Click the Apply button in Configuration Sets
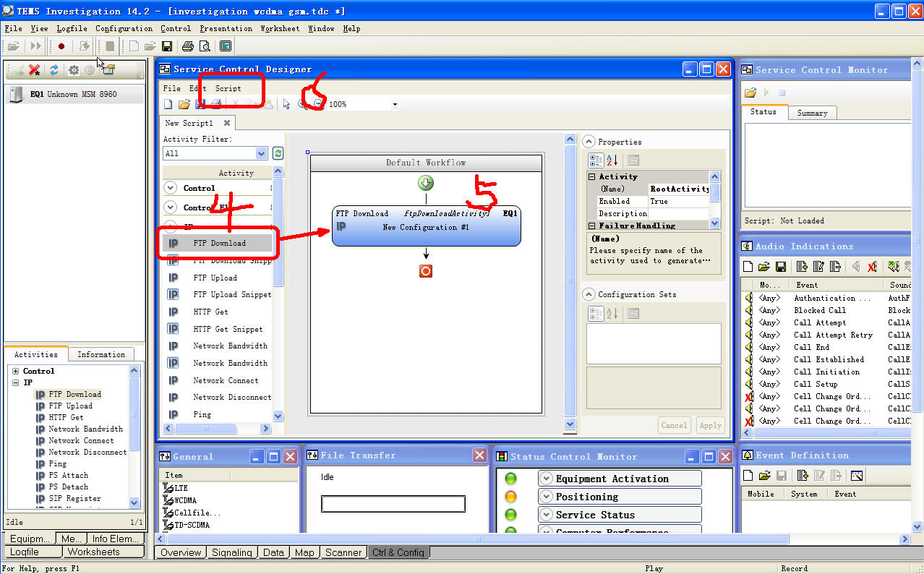924x574 pixels. coord(710,425)
